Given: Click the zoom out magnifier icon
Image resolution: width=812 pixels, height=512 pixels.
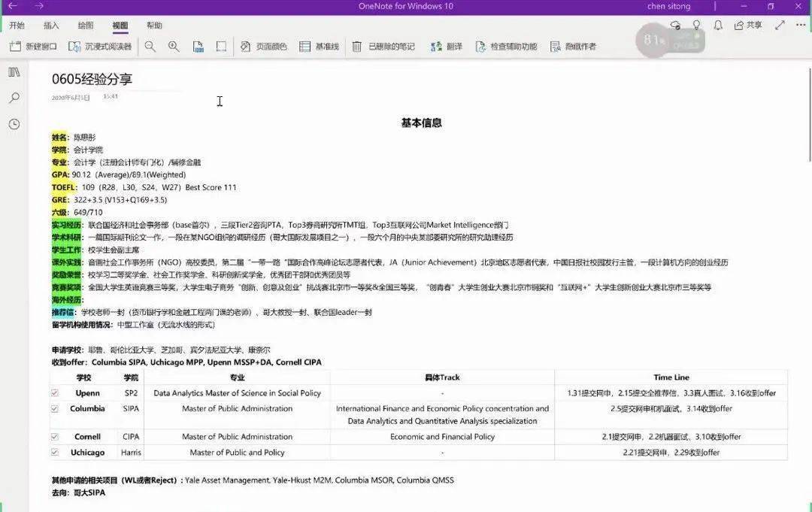Looking at the screenshot, I should [150, 47].
